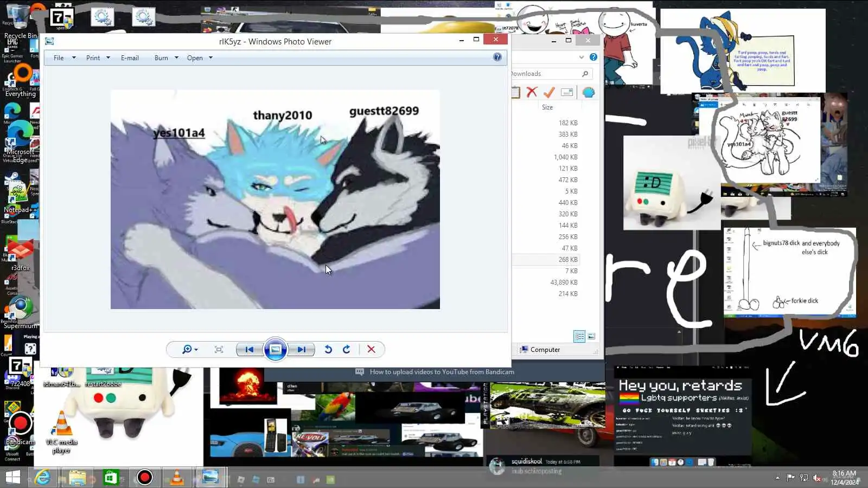Select the file row sized 268 KB
The image size is (868, 488).
pyautogui.click(x=545, y=260)
